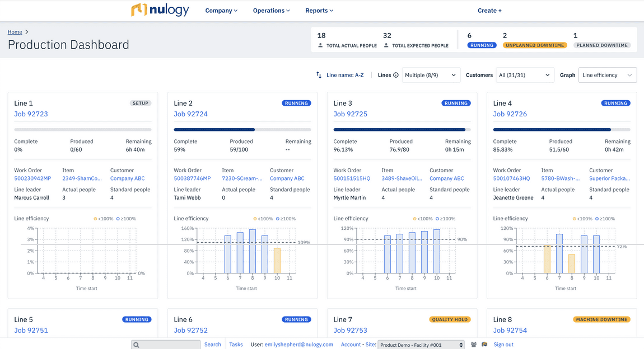644x349 pixels.
Task: Open the Graph Line efficiency dropdown
Action: pos(607,74)
